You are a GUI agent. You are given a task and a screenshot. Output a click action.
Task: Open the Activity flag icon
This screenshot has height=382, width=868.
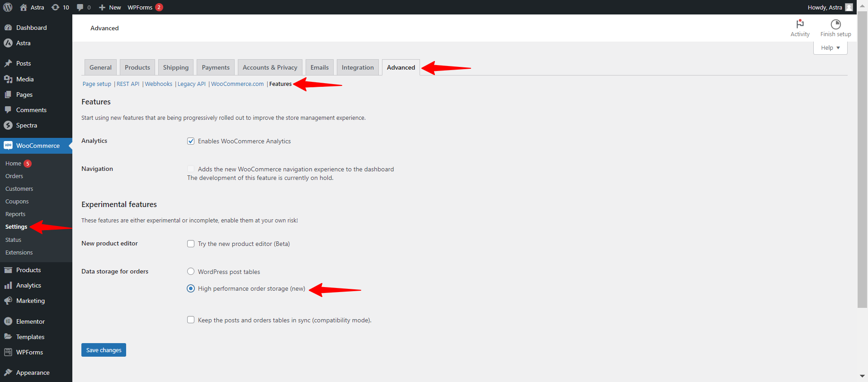pos(800,24)
